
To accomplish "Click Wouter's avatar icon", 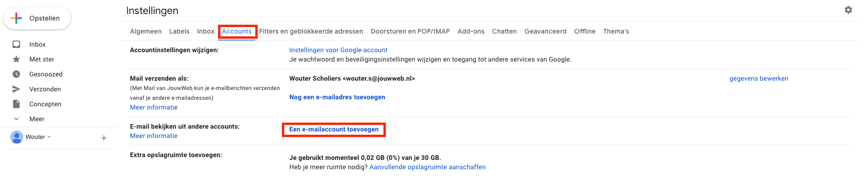I will (x=17, y=137).
